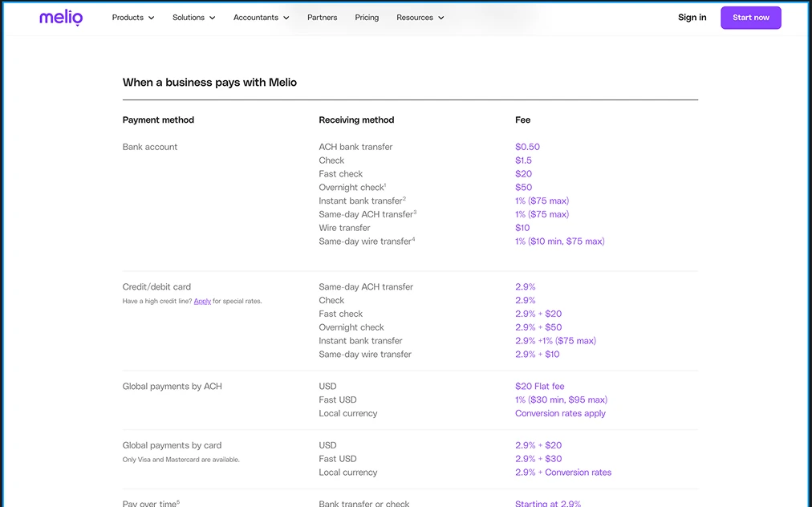Expand the Resources chevron arrow
Image resolution: width=812 pixels, height=507 pixels.
441,18
